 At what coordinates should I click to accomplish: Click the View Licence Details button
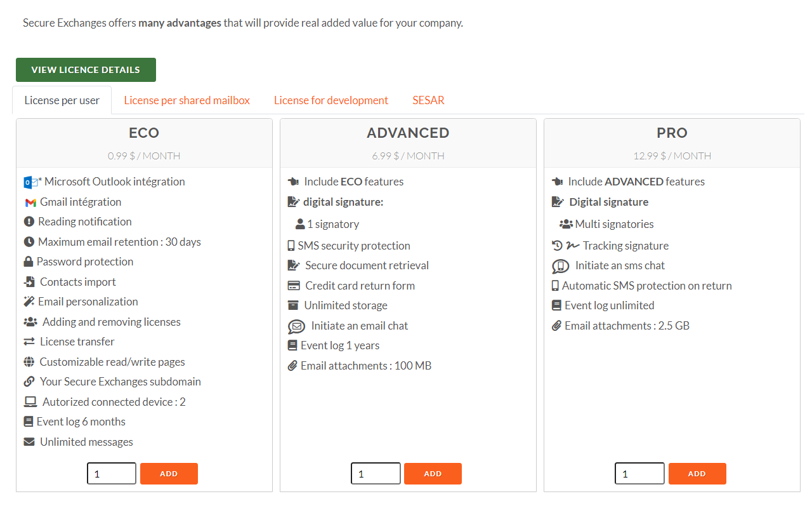[x=86, y=70]
